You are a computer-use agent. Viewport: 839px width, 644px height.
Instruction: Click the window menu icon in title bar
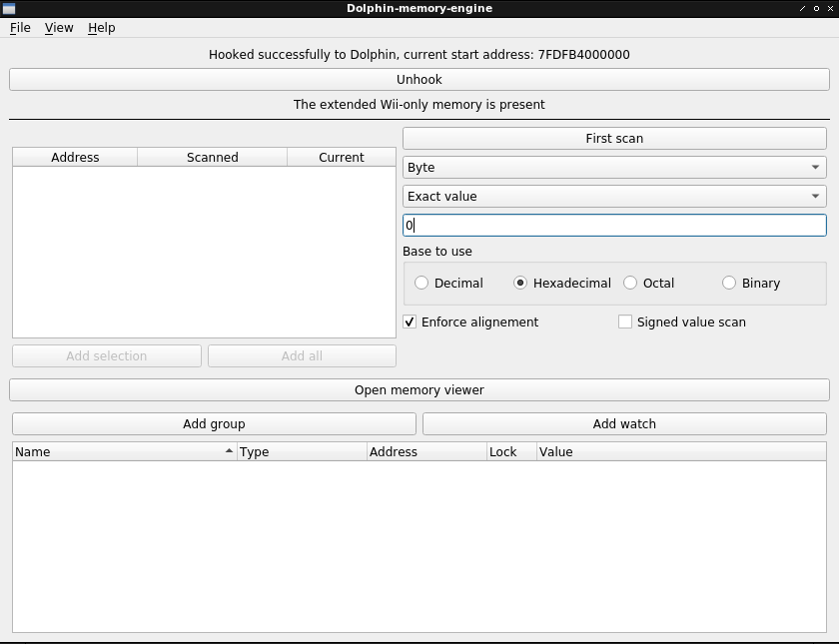click(x=9, y=9)
